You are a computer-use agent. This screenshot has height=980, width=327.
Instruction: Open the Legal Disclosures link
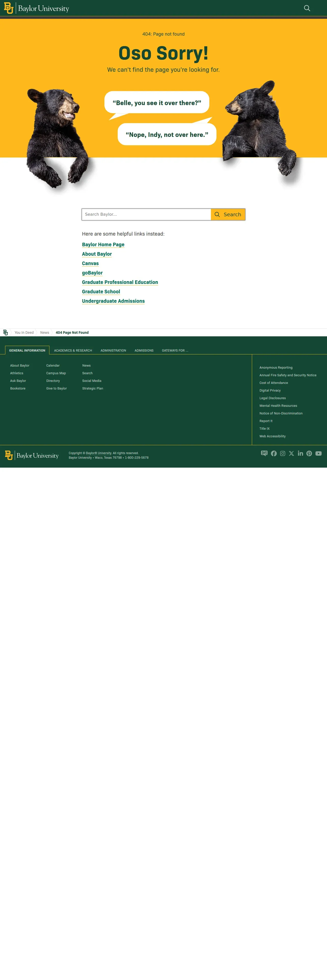coord(272,398)
